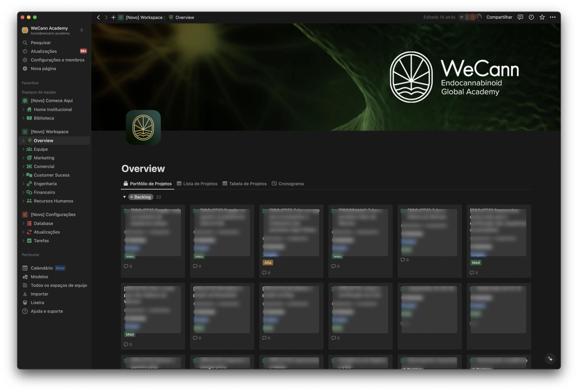The height and width of the screenshot is (392, 578).
Task: Select the Portfólio de Projetos tab
Action: point(147,184)
